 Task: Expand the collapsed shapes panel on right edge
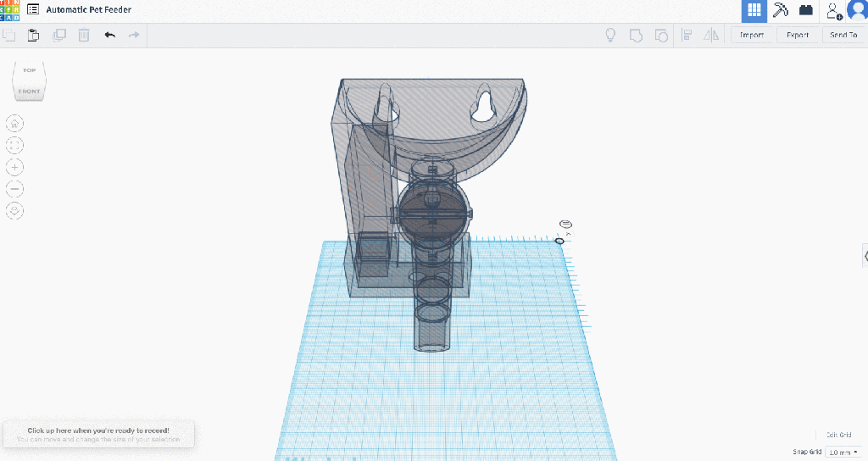pos(864,255)
